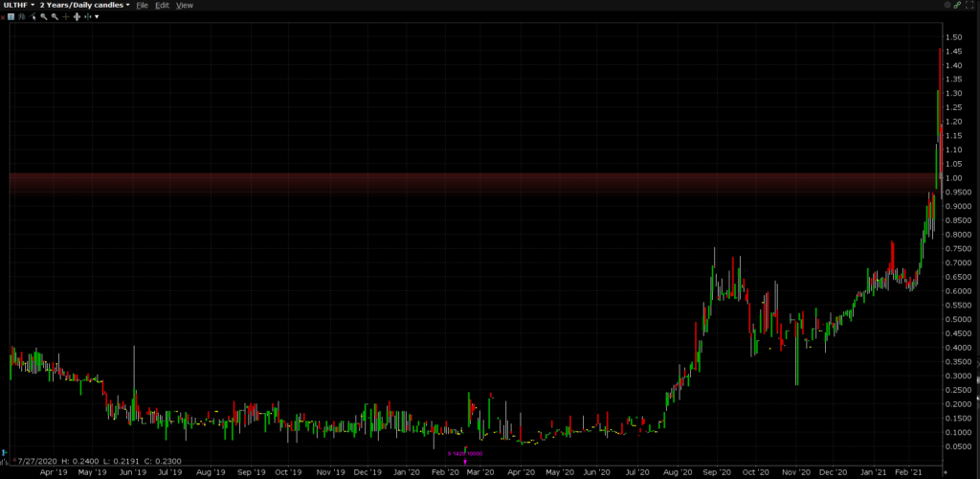Image resolution: width=980 pixels, height=479 pixels.
Task: Click the zoom out magnifier icon
Action: pyautogui.click(x=55, y=17)
